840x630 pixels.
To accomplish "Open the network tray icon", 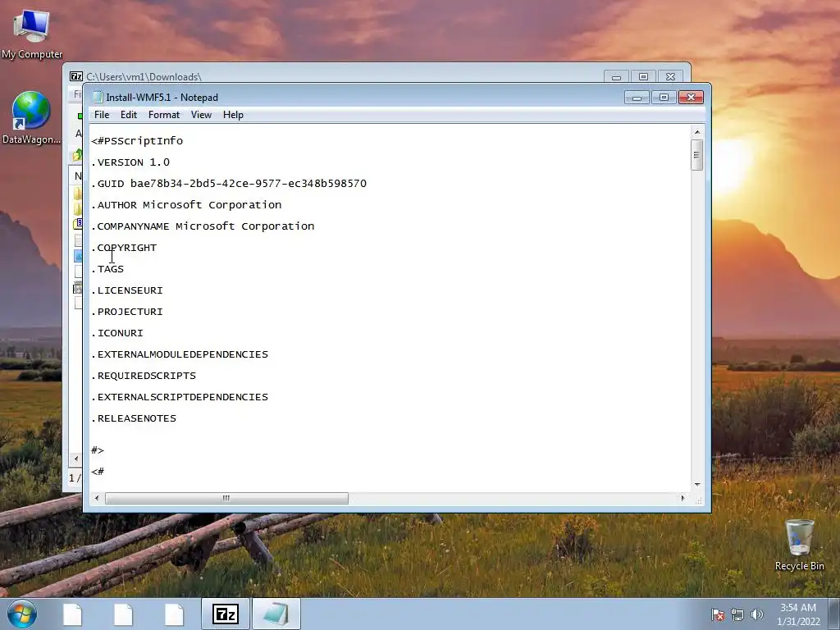I will point(737,614).
